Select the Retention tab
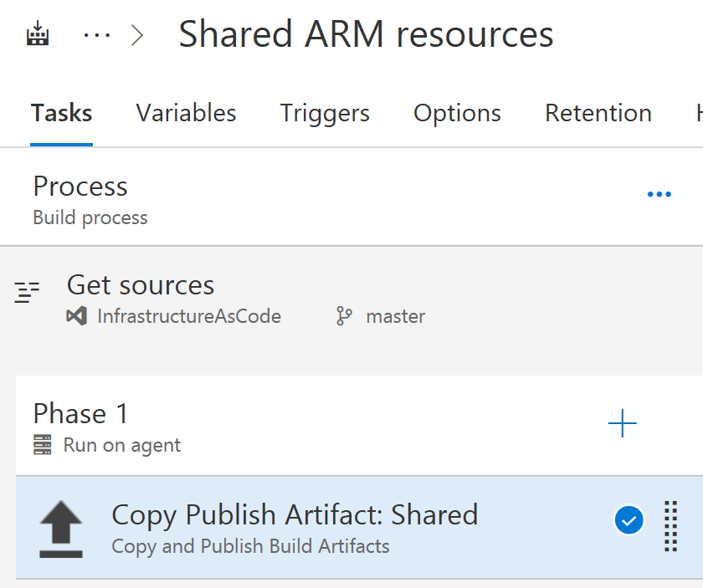Image resolution: width=703 pixels, height=588 pixels. pos(598,114)
